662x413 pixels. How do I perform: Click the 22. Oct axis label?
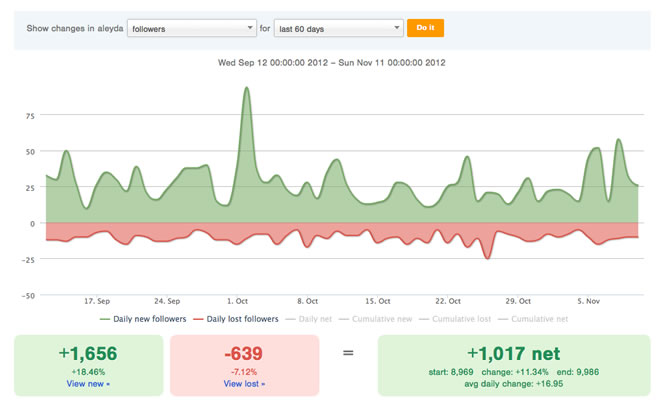tap(448, 302)
